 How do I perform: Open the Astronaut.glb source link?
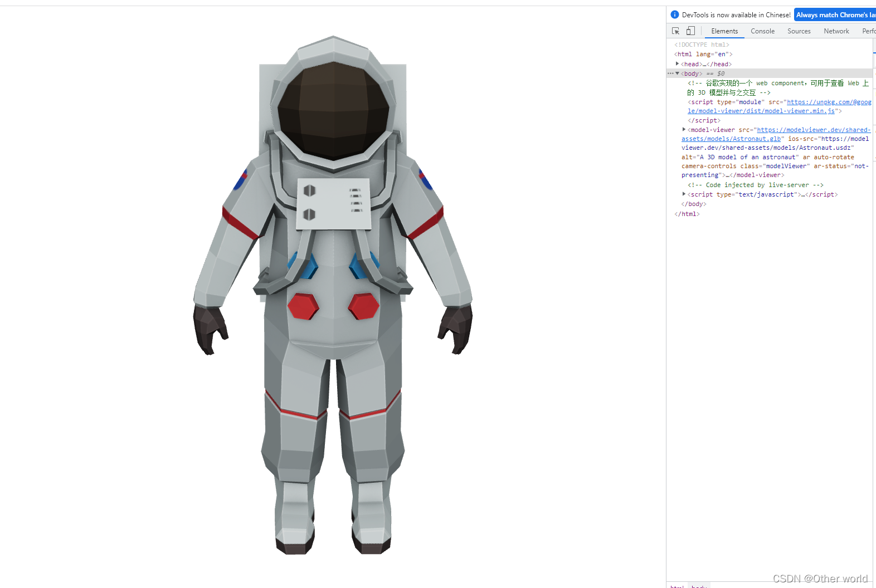pos(776,134)
